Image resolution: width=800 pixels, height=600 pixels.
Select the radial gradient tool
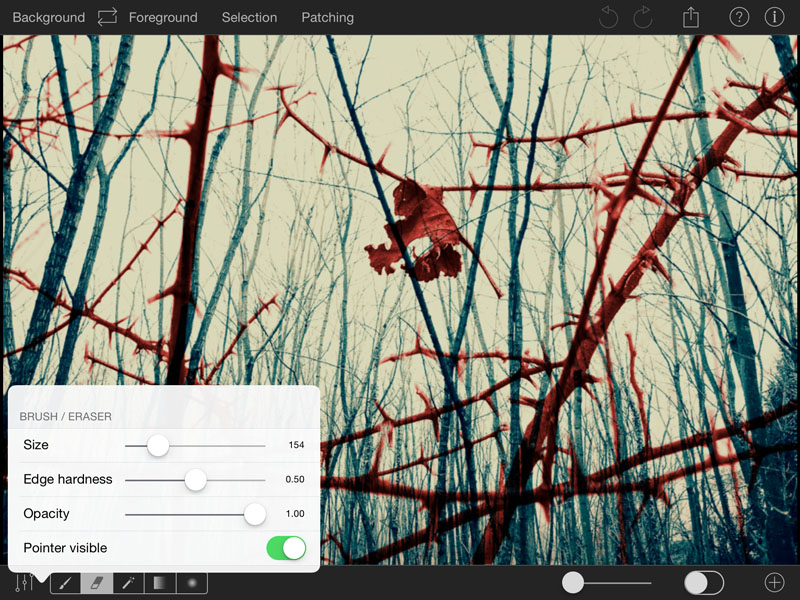pos(192,583)
